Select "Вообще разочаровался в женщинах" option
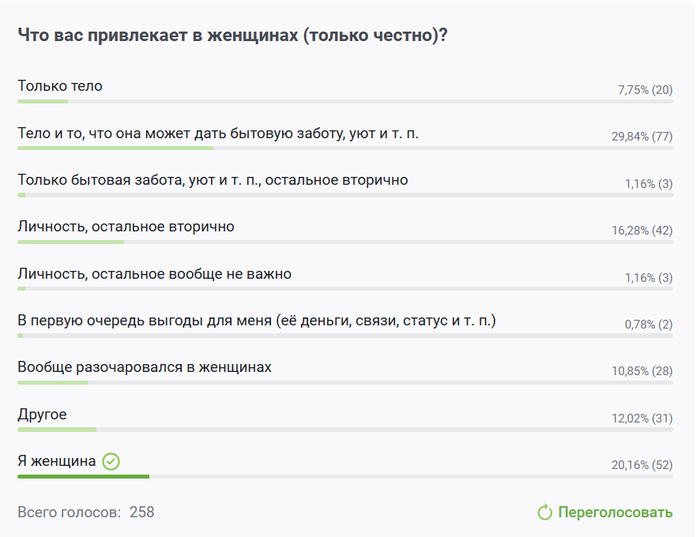700x537 pixels. tap(144, 367)
